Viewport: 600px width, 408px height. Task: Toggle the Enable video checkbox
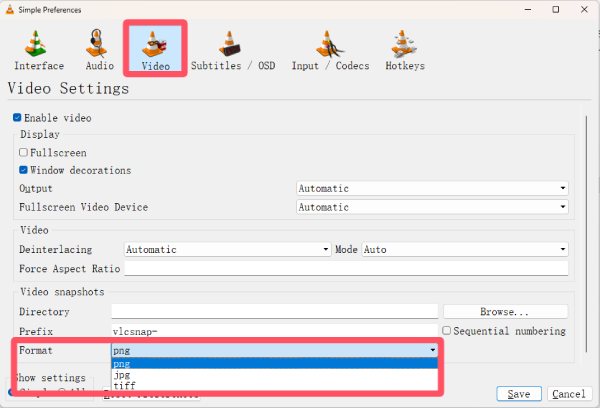pyautogui.click(x=18, y=118)
